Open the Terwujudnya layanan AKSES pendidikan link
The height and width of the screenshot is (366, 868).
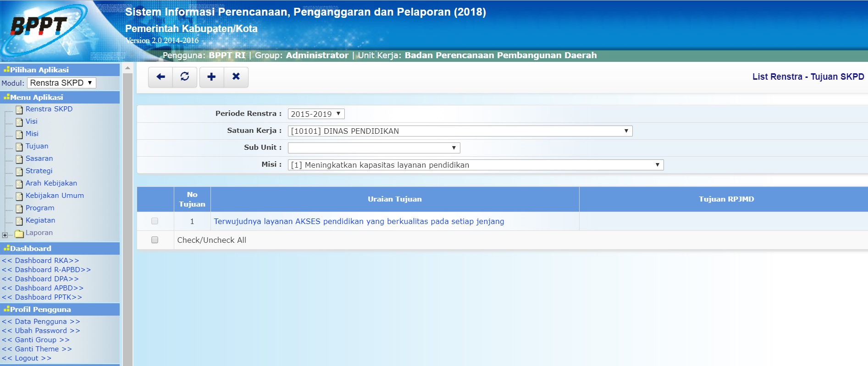coord(359,221)
